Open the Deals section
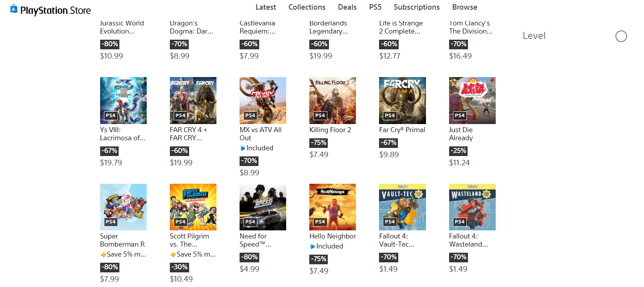Viewport: 644px width, 287px height. [x=347, y=7]
